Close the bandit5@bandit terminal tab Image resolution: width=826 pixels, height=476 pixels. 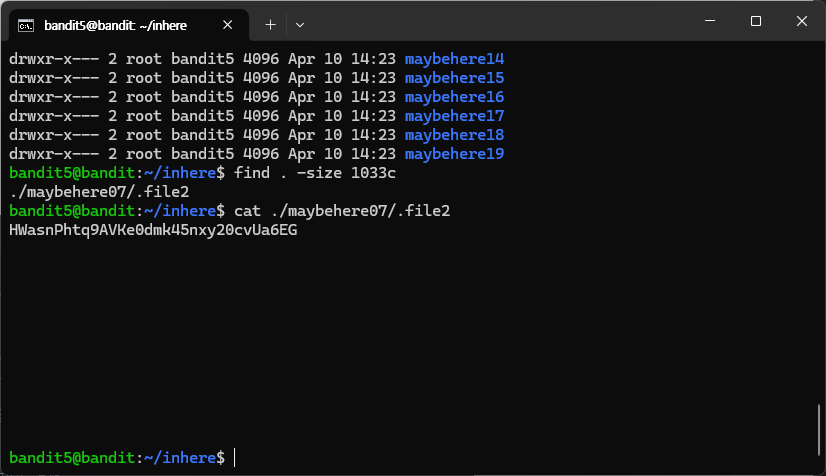228,25
